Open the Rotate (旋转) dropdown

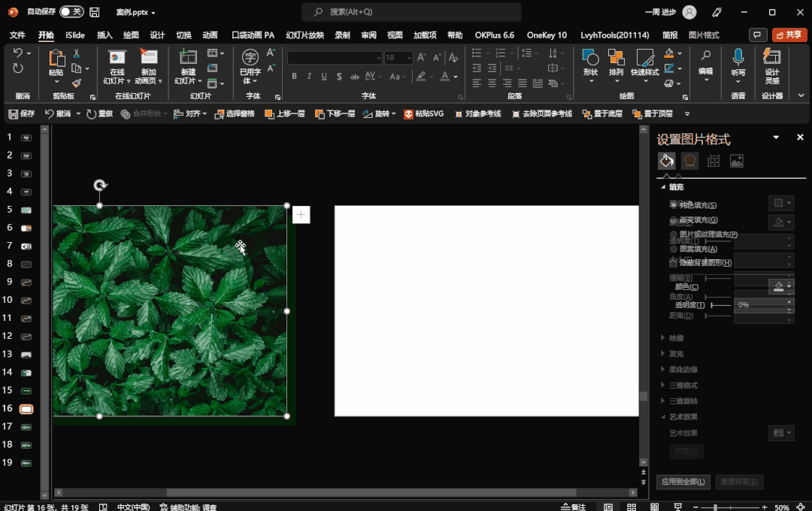click(394, 114)
